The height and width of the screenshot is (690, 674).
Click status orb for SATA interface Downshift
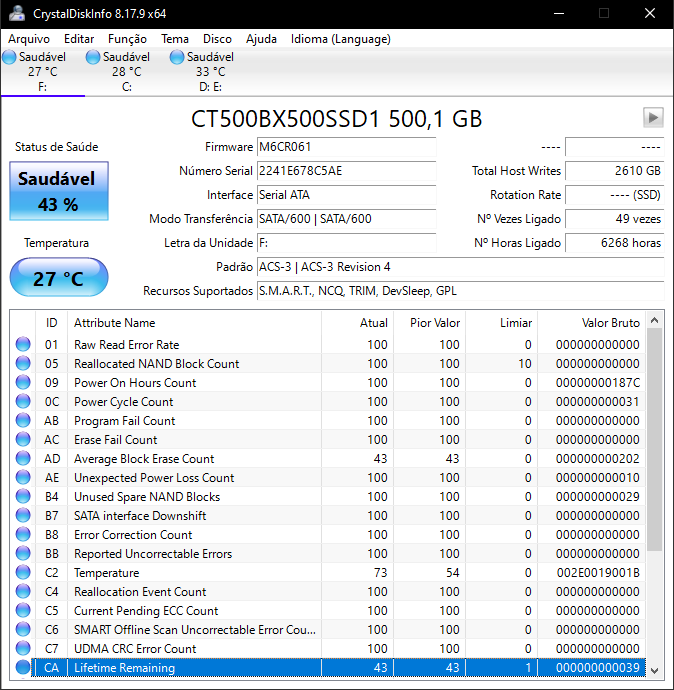[x=23, y=515]
